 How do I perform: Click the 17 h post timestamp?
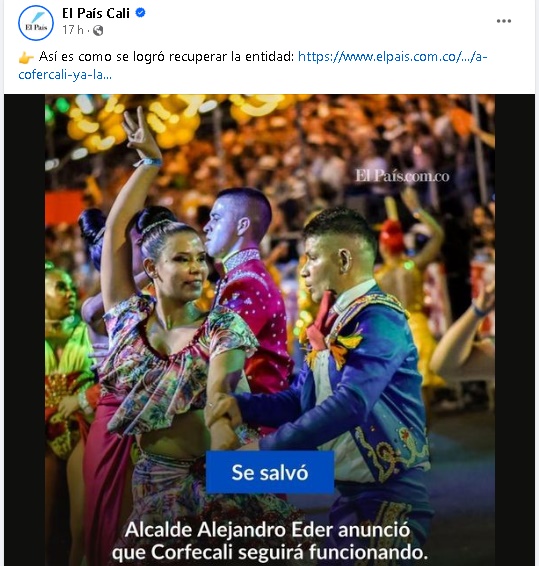[73, 30]
